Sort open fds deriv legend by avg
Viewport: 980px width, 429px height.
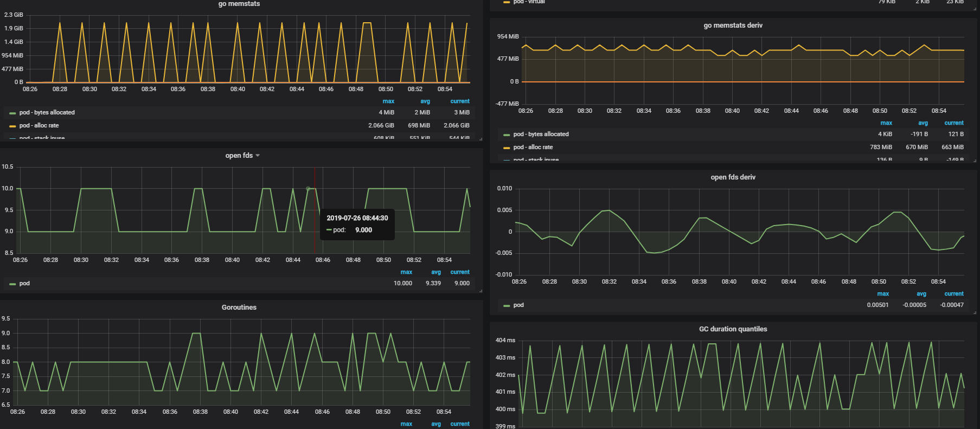(x=921, y=294)
